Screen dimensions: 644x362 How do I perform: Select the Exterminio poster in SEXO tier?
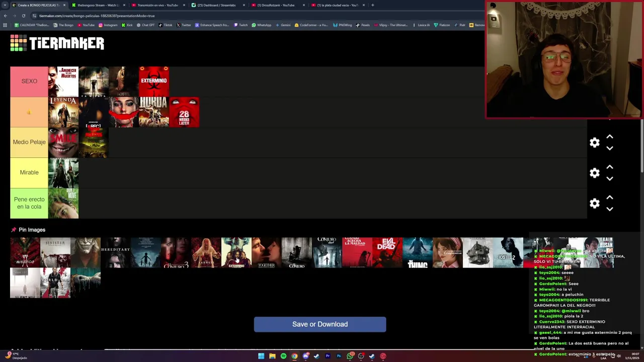(x=154, y=81)
